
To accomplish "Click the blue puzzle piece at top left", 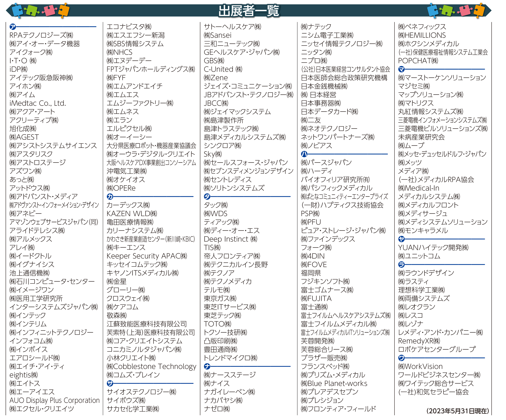I will coord(17,11).
